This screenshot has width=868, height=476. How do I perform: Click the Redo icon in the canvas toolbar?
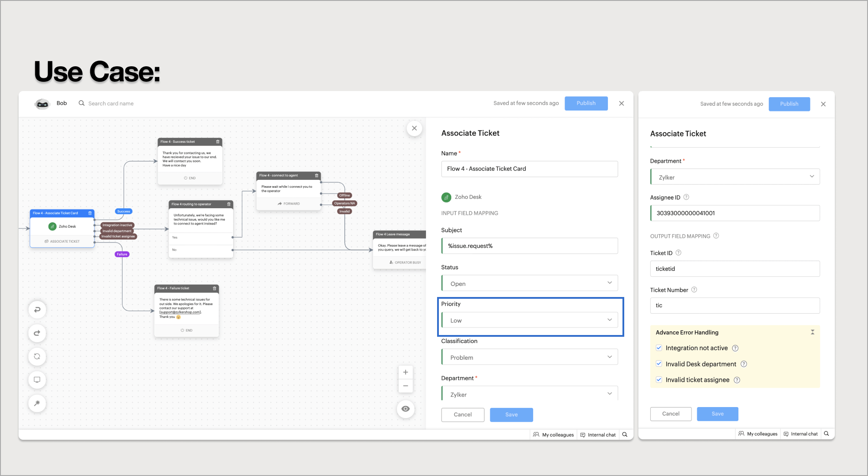pos(37,333)
